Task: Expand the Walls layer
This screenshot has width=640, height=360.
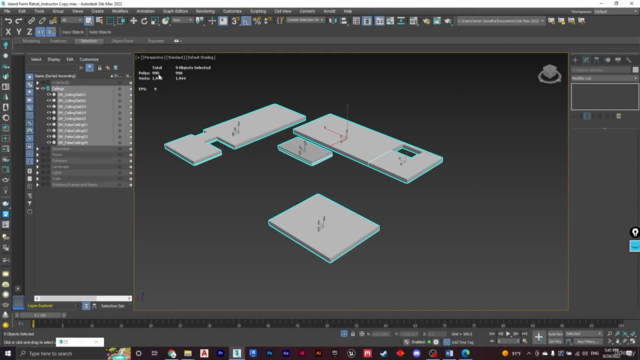Action: 38,179
